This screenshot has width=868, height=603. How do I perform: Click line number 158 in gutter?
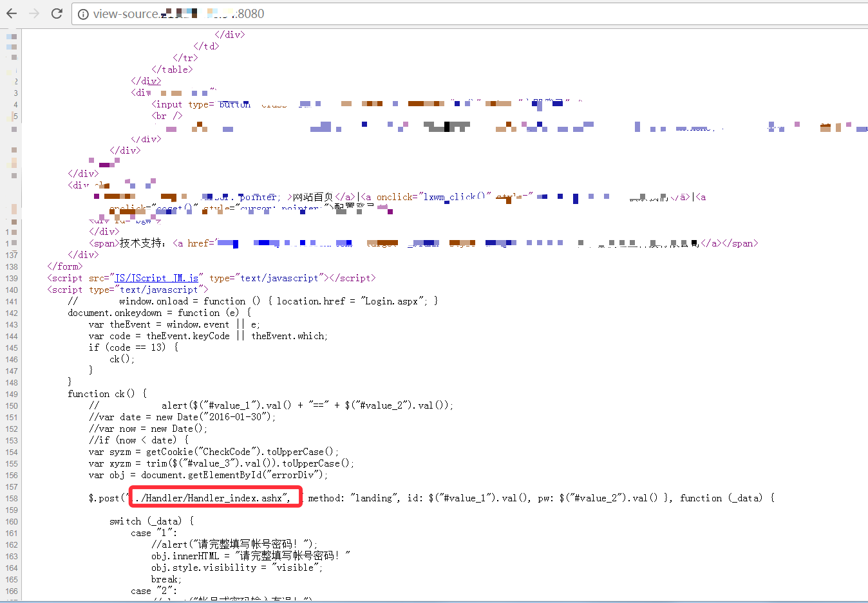(12, 499)
